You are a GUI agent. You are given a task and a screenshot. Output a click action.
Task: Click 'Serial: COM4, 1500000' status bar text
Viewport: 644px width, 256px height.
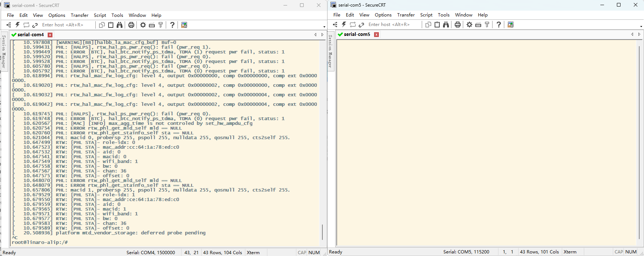(x=151, y=252)
